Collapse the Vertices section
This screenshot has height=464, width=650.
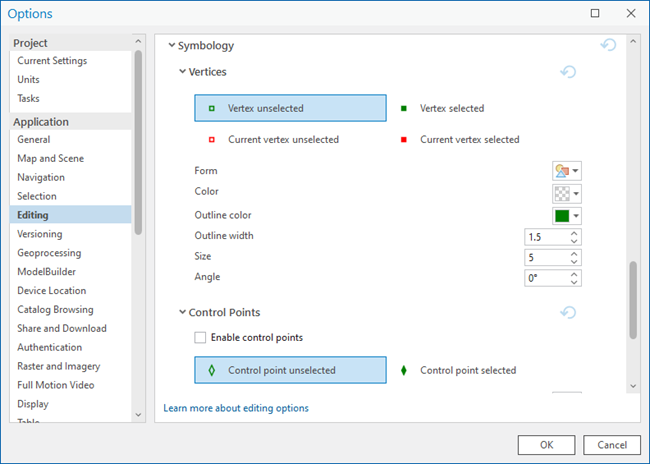coord(182,72)
